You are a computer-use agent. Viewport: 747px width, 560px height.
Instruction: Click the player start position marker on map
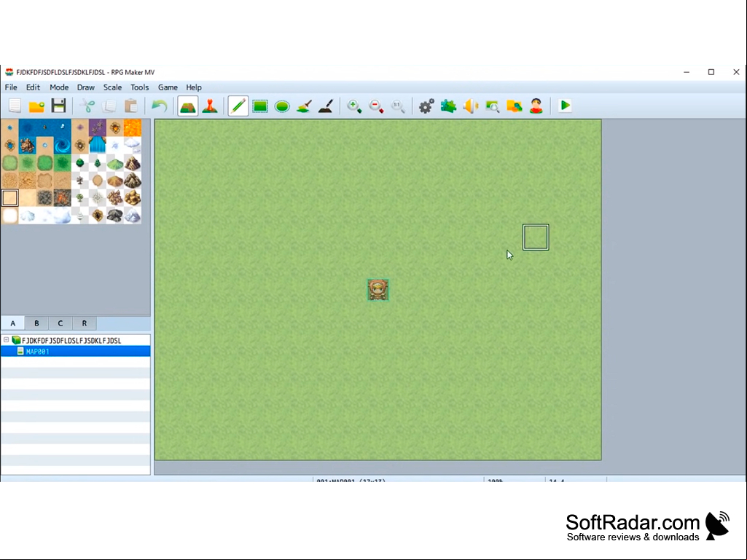(x=378, y=290)
